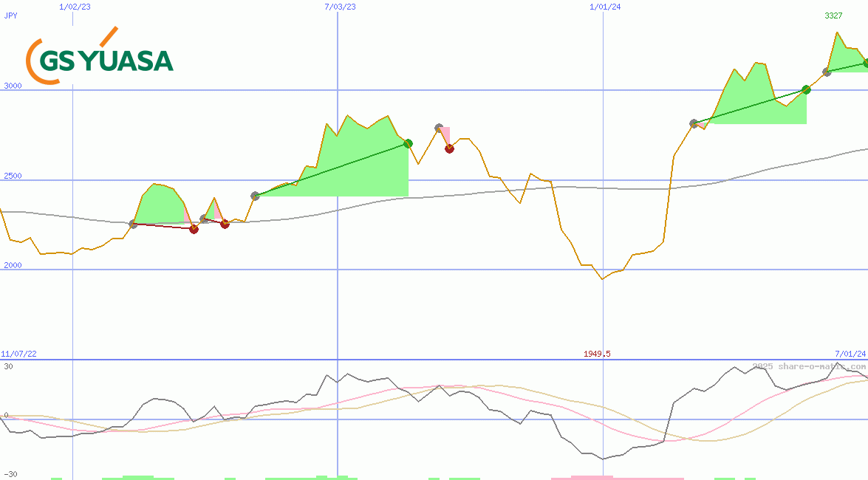868x480 pixels.
Task: Expand the 7/03/23 date axis marker
Action: pyautogui.click(x=338, y=7)
